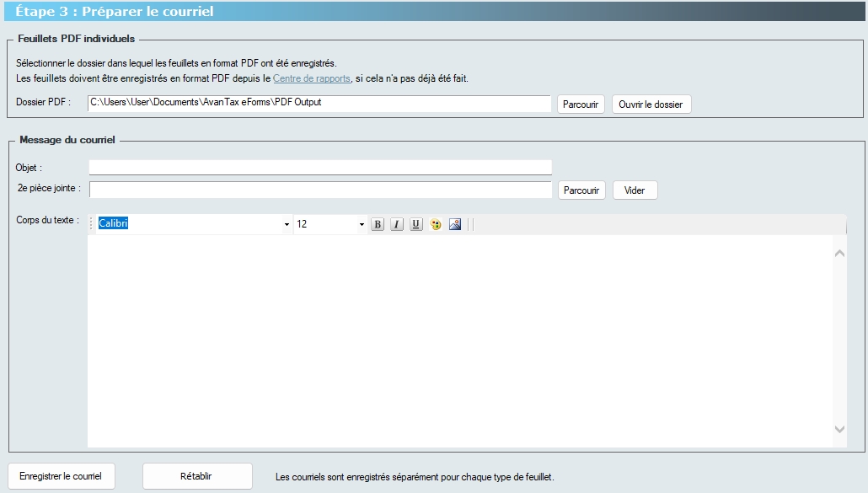Toggle italic formatting in email body
Viewport: 868px width, 493px height.
coord(397,224)
